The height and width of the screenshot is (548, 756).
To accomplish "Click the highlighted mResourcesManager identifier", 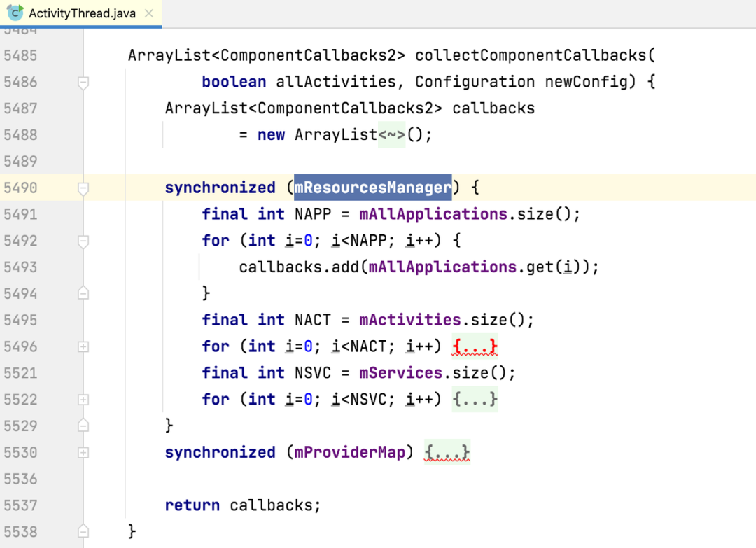I will tap(372, 188).
